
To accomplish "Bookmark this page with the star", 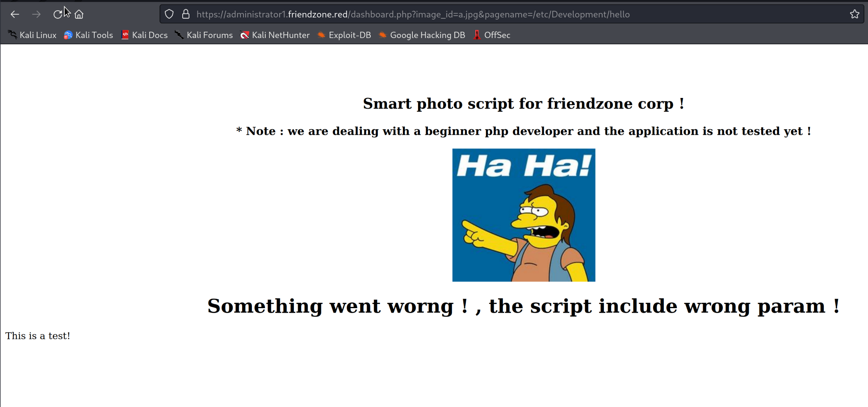I will click(x=854, y=14).
